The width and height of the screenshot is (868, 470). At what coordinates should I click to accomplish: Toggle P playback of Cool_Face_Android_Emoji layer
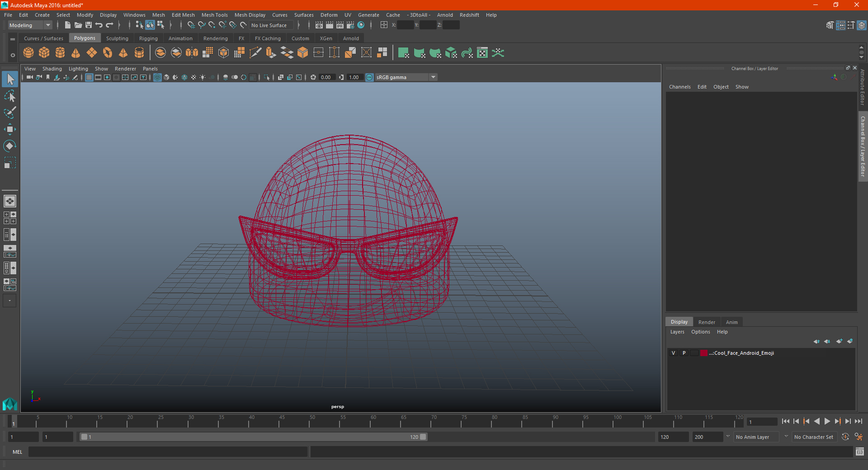pos(684,353)
